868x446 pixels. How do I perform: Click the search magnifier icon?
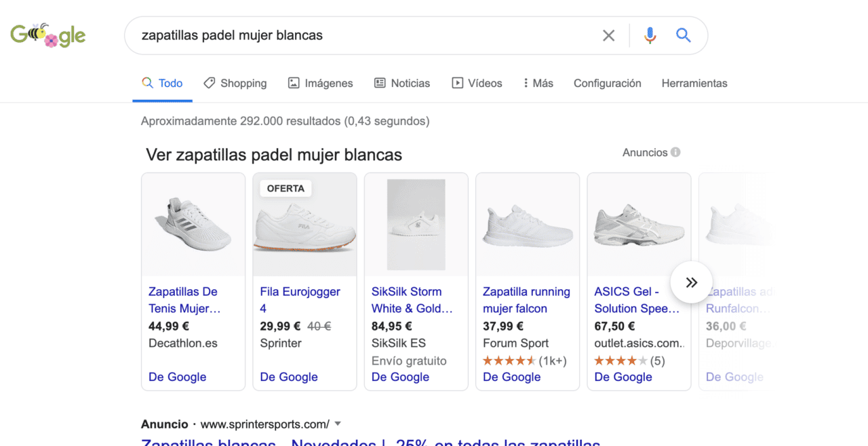tap(683, 35)
